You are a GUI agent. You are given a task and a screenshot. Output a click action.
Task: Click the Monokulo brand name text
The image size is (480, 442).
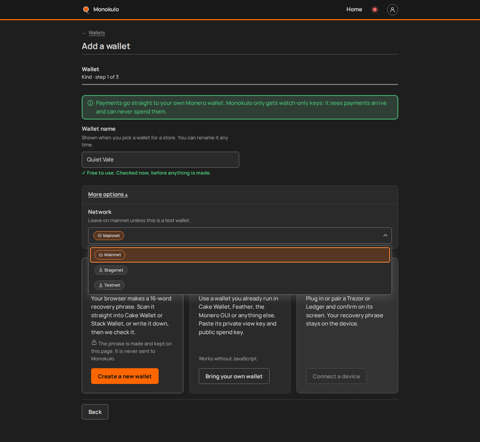click(106, 9)
